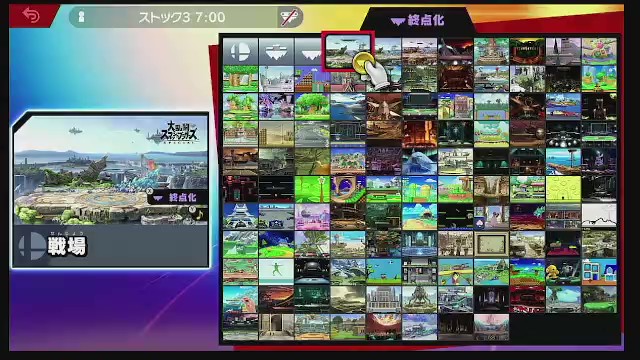Toggle 終点化 badge on the stage preview

pos(177,198)
